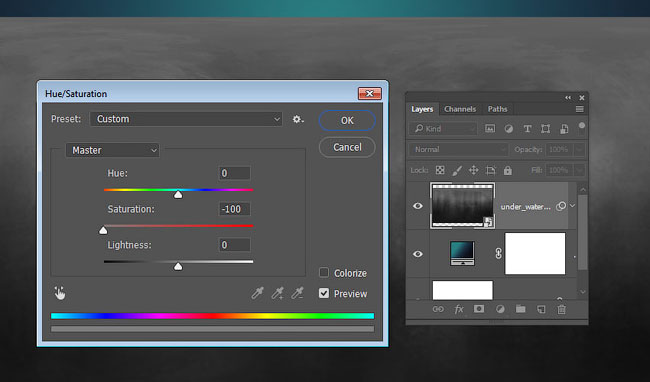This screenshot has height=382, width=650.
Task: Select the under_water layer thumbnail
Action: 463,206
